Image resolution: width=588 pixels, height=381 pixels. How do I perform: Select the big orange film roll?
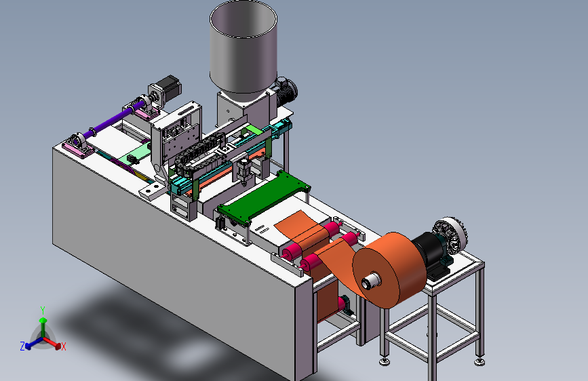pyautogui.click(x=390, y=270)
